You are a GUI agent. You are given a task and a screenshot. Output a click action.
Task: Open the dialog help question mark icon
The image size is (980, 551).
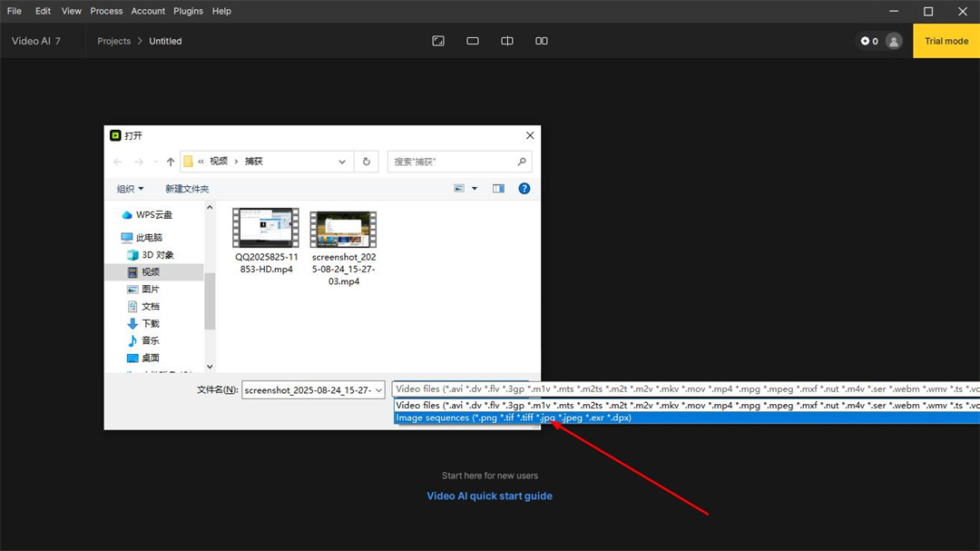pyautogui.click(x=524, y=189)
